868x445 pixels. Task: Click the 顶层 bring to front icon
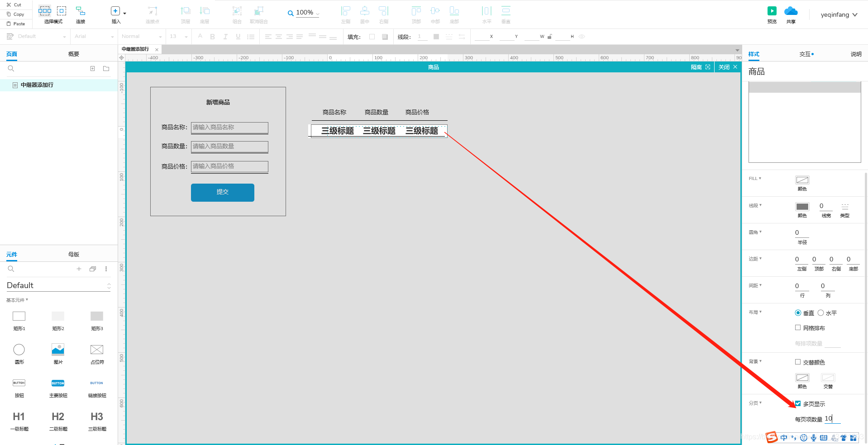(x=186, y=11)
